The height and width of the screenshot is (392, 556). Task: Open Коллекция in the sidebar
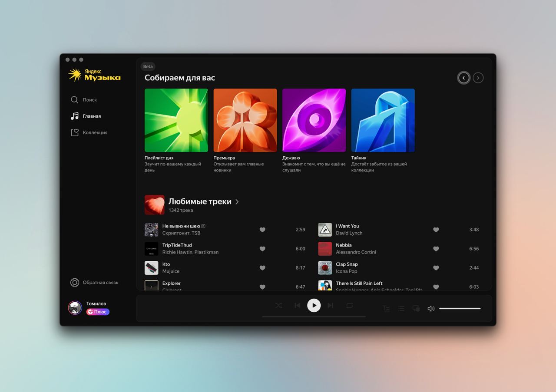point(89,132)
